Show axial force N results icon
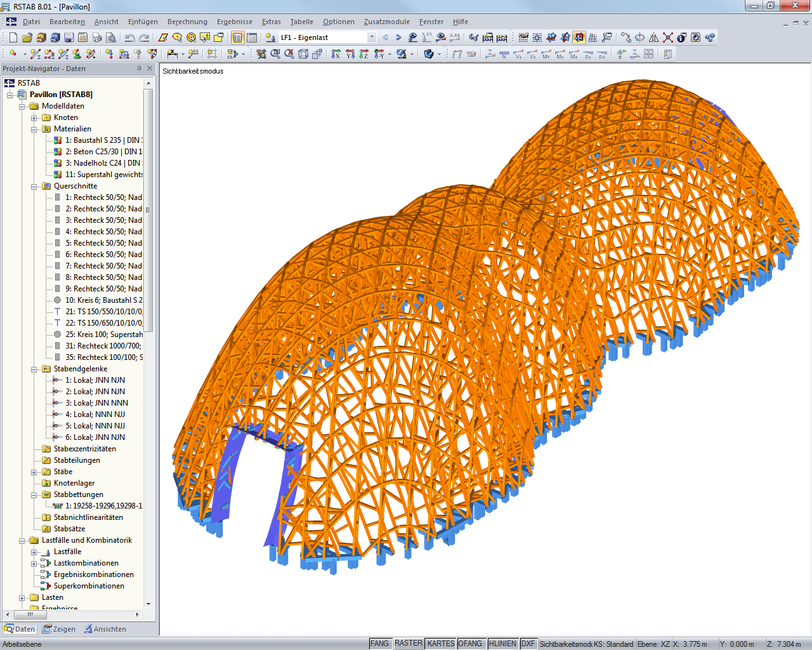Image resolution: width=812 pixels, height=650 pixels. coord(504,54)
